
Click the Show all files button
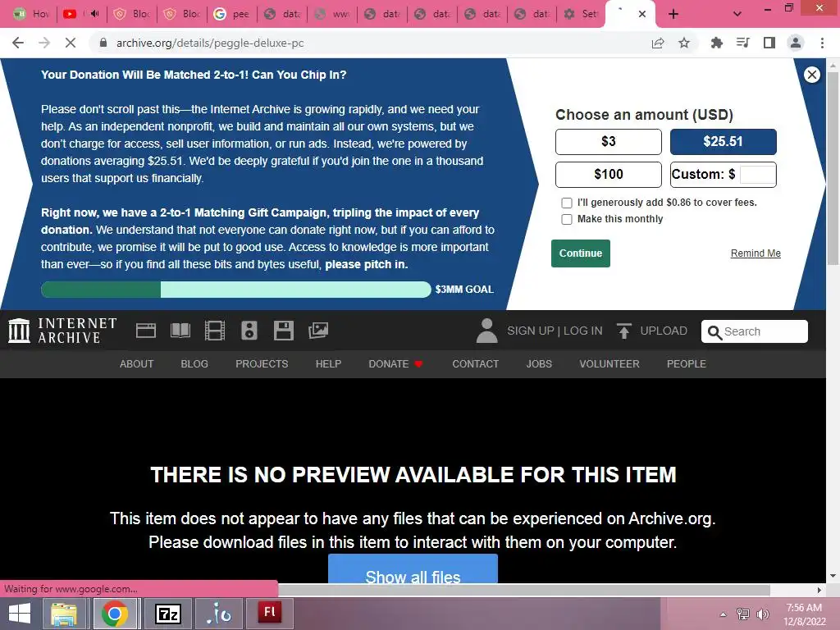coord(413,569)
